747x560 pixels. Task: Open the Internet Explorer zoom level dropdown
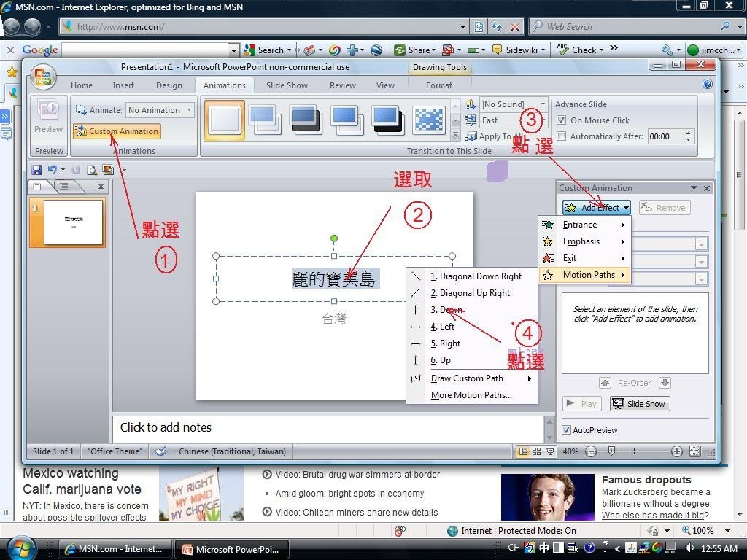coord(727,531)
